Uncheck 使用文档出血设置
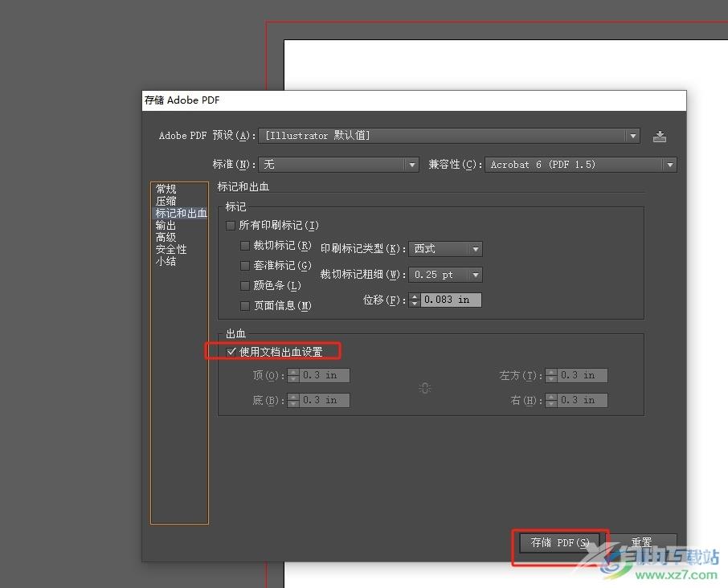728x588 pixels. pyautogui.click(x=231, y=352)
